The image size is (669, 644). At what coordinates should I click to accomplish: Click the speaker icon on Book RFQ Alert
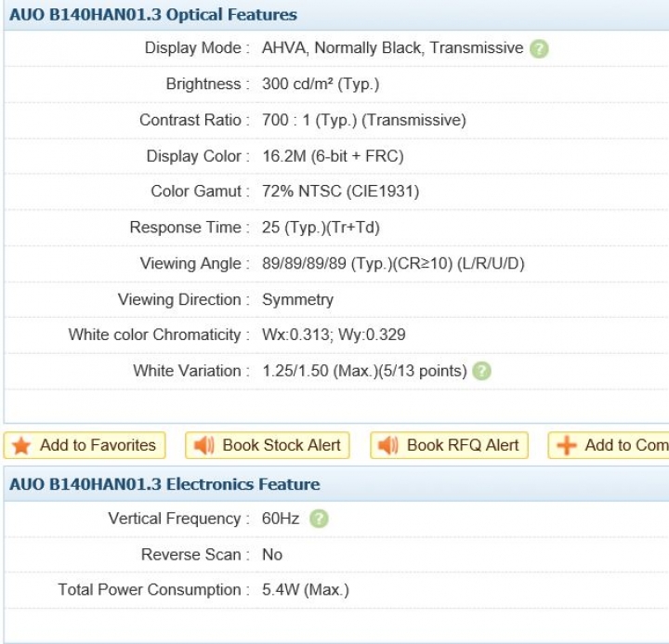388,445
